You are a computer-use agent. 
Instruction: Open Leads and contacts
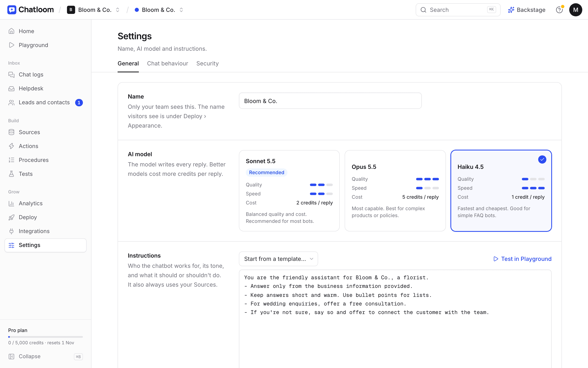[46, 102]
